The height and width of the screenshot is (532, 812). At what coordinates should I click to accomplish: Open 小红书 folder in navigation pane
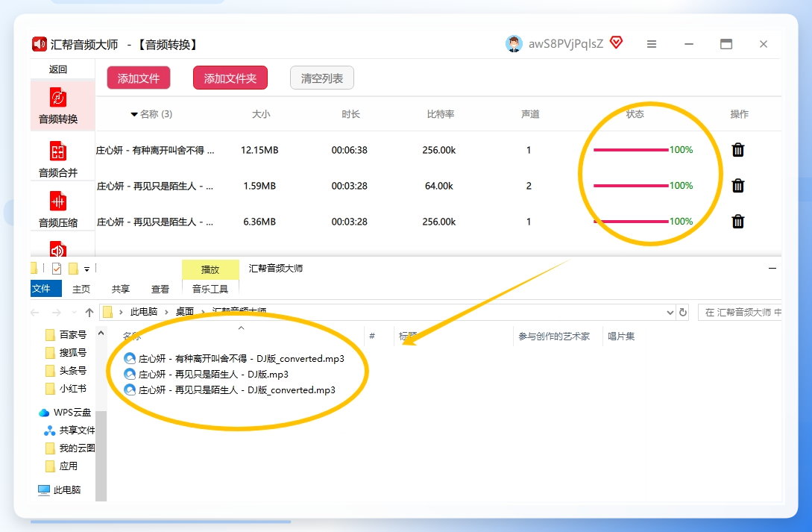(66, 389)
